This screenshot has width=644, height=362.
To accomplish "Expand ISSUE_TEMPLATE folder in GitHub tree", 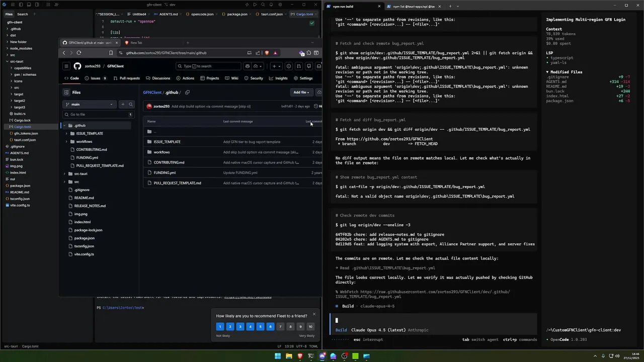I will click(66, 134).
